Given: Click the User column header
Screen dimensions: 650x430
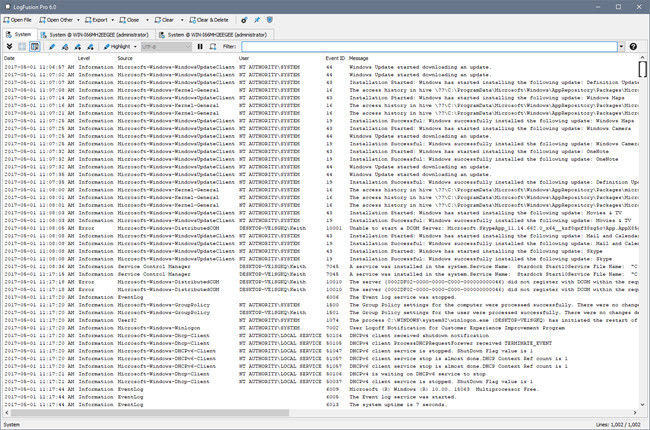Looking at the screenshot, I should point(244,58).
